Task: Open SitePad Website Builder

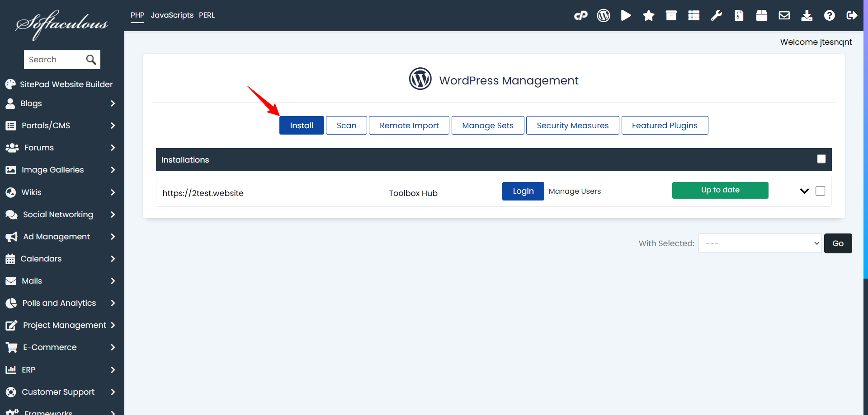Action: 59,84
